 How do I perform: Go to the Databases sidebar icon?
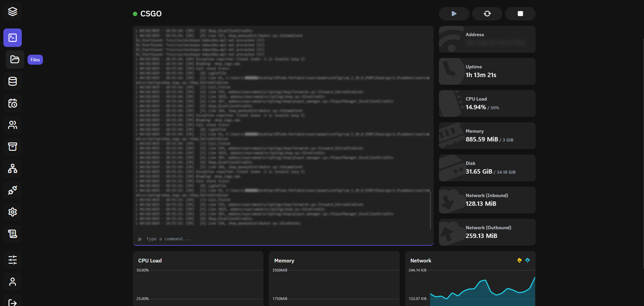pos(13,81)
